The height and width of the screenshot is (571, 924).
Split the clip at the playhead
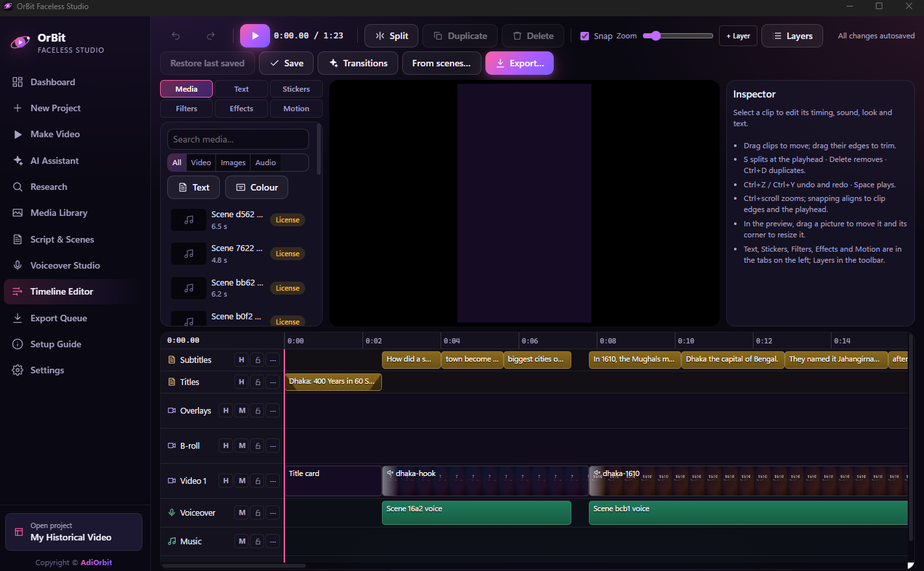tap(392, 36)
